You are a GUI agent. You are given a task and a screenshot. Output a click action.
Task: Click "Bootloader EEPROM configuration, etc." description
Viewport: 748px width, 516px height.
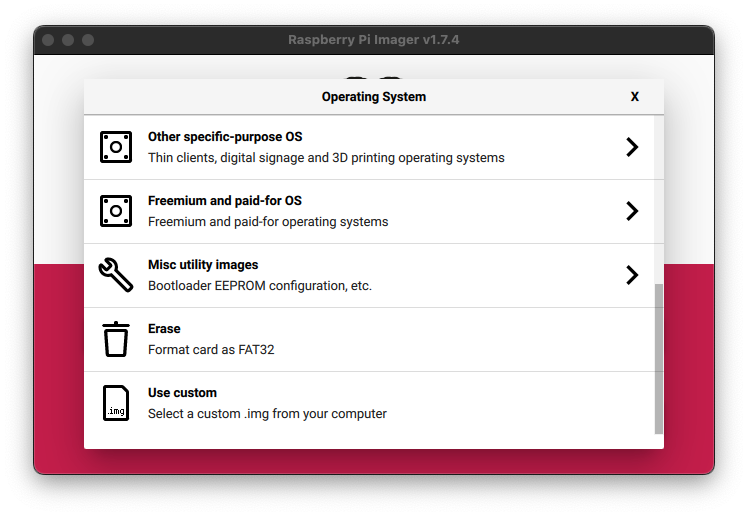(x=260, y=286)
